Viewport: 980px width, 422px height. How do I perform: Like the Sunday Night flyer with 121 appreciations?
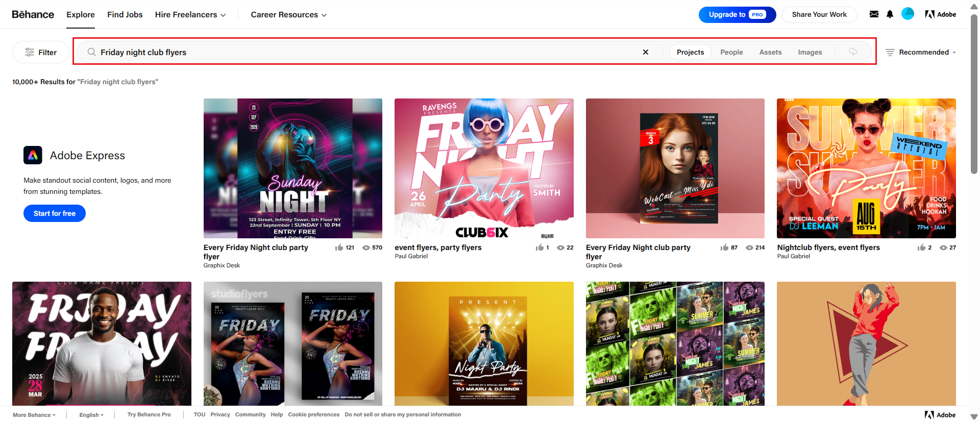point(339,247)
